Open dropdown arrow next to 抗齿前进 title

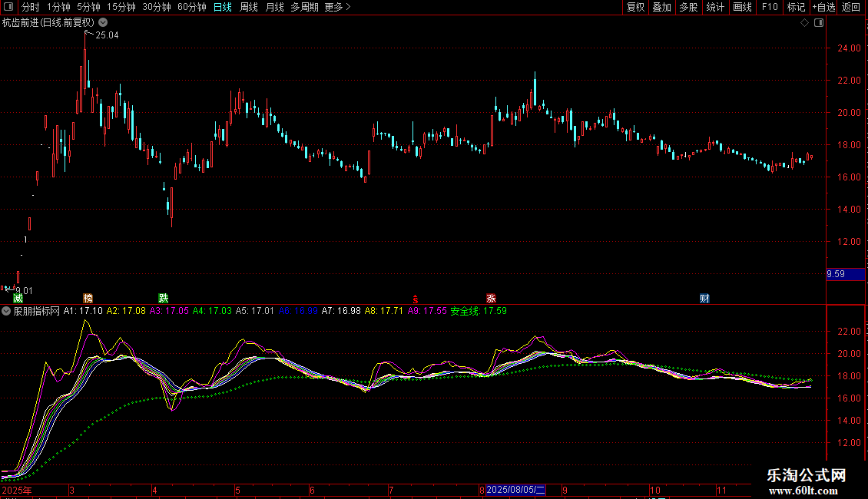coord(102,23)
